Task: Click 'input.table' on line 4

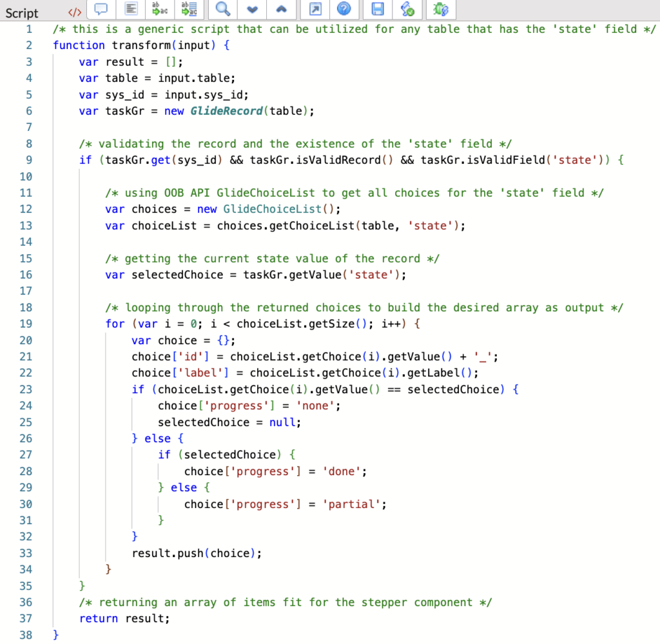Action: point(193,78)
